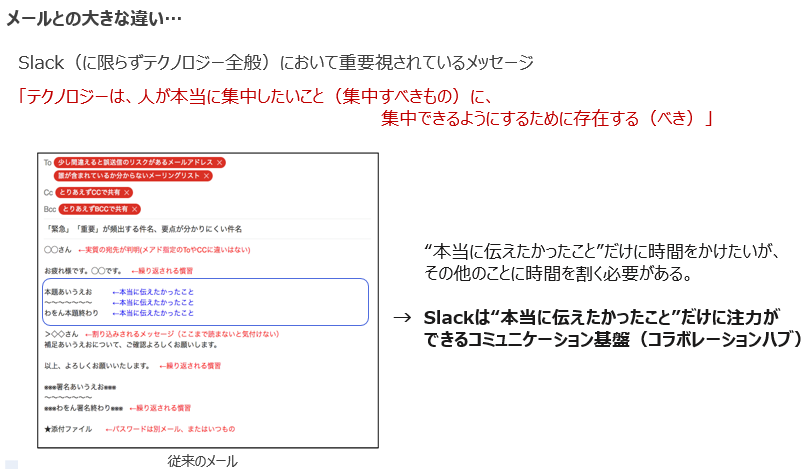Click the caption 従来のメール below the mockup

[203, 461]
